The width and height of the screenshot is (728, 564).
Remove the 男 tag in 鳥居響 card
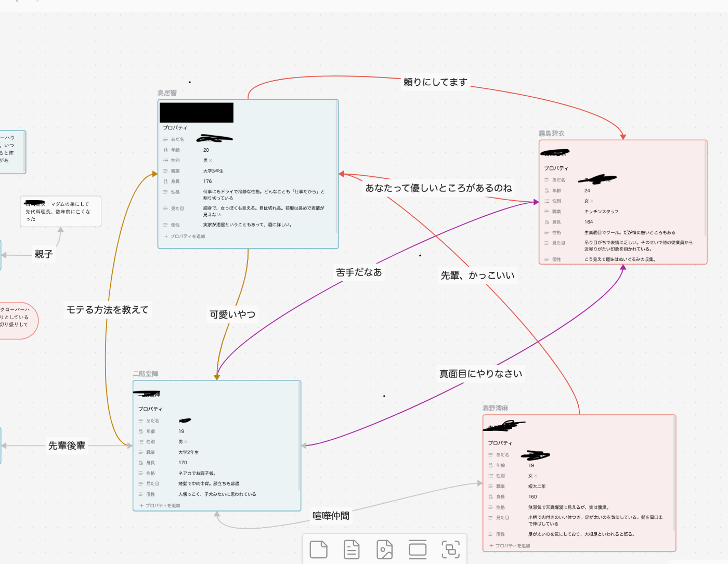point(211,161)
